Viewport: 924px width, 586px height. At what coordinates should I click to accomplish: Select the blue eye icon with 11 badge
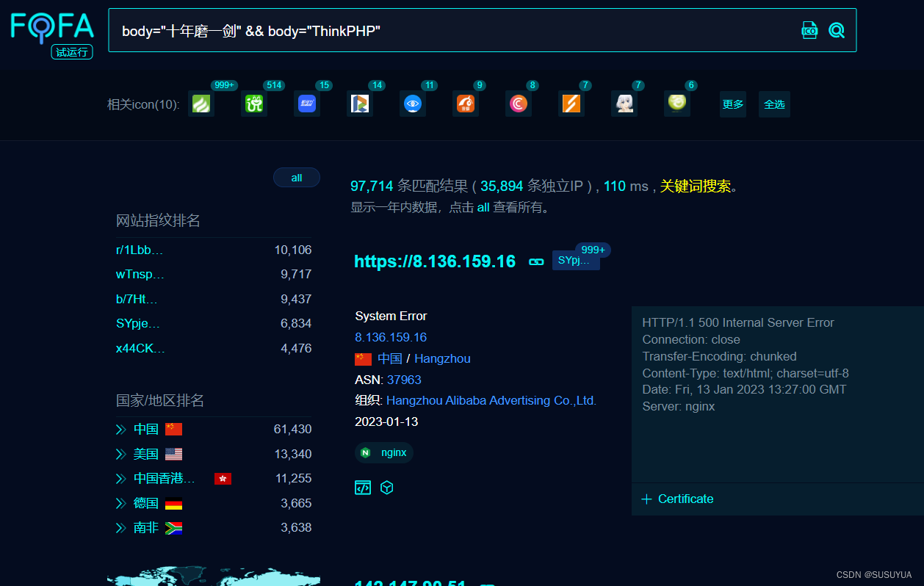click(413, 104)
